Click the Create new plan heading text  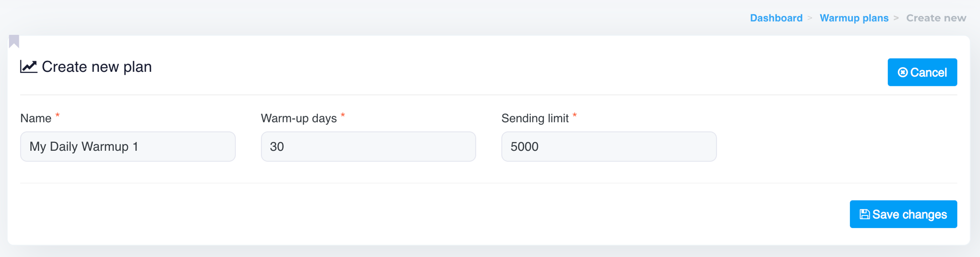97,67
